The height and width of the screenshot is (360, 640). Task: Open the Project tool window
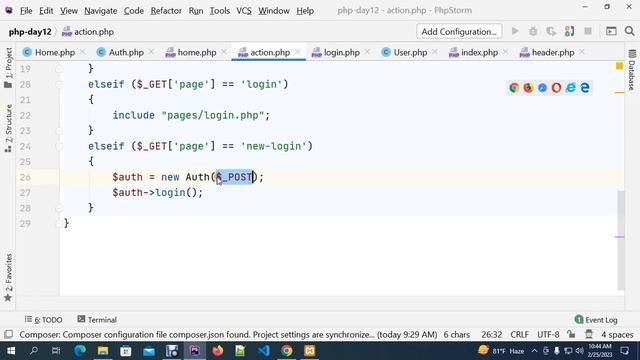click(8, 68)
